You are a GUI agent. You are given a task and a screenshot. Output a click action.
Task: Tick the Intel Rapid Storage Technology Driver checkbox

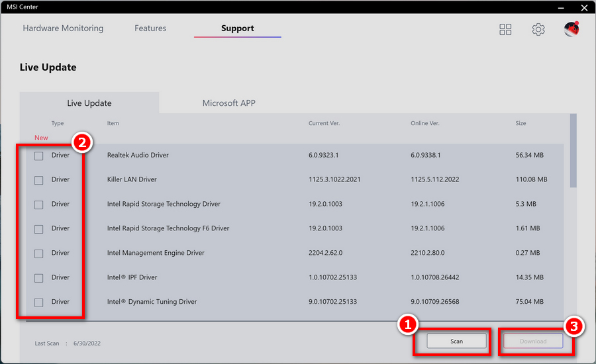coord(39,205)
